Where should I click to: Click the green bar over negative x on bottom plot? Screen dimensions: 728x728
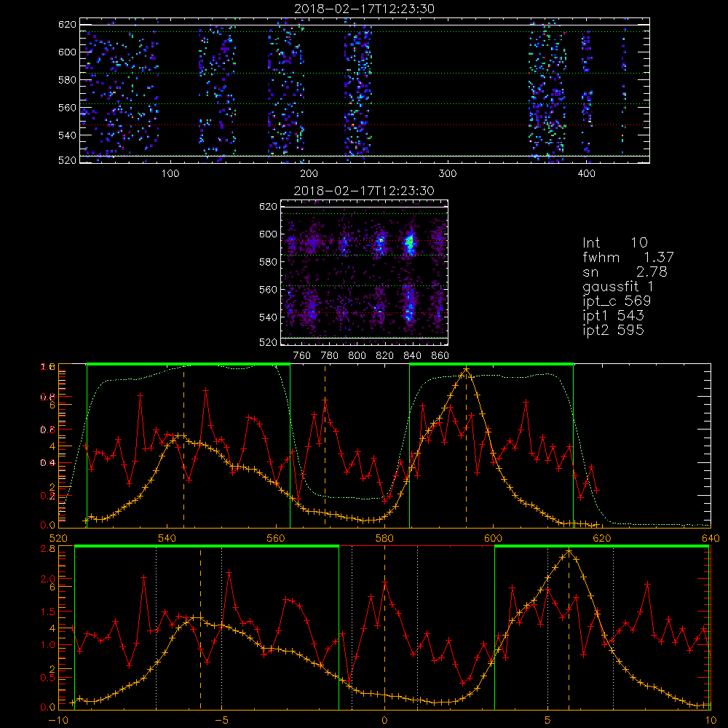pos(207,547)
